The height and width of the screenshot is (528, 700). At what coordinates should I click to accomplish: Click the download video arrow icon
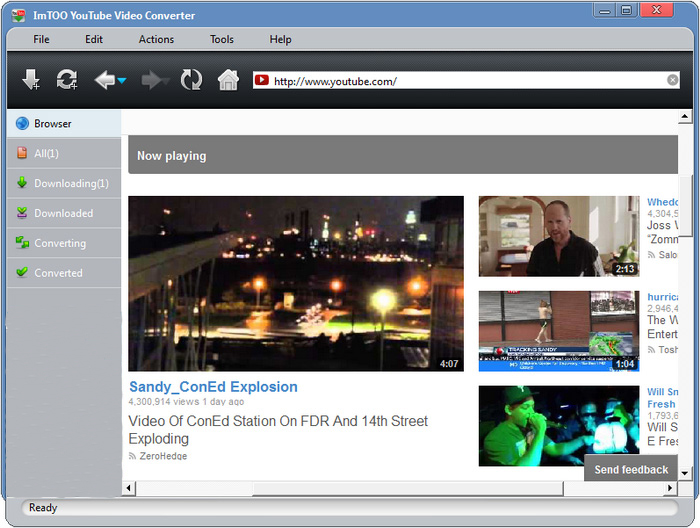point(31,80)
